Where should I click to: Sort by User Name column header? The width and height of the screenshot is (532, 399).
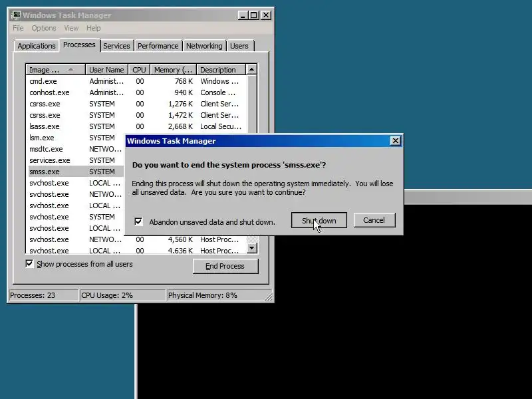tap(106, 70)
